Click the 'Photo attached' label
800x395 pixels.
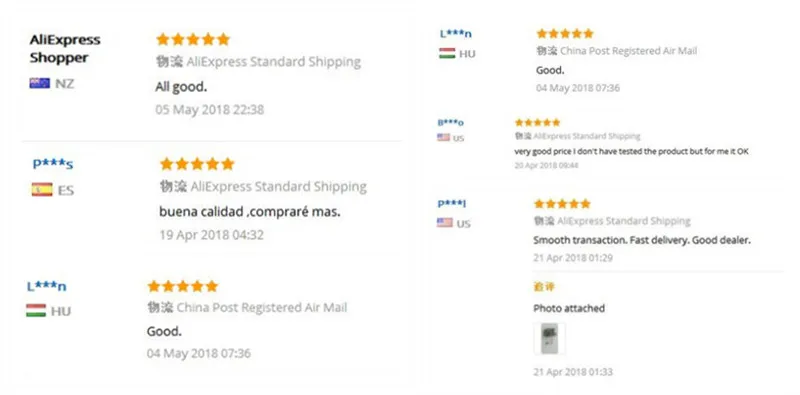tap(569, 308)
